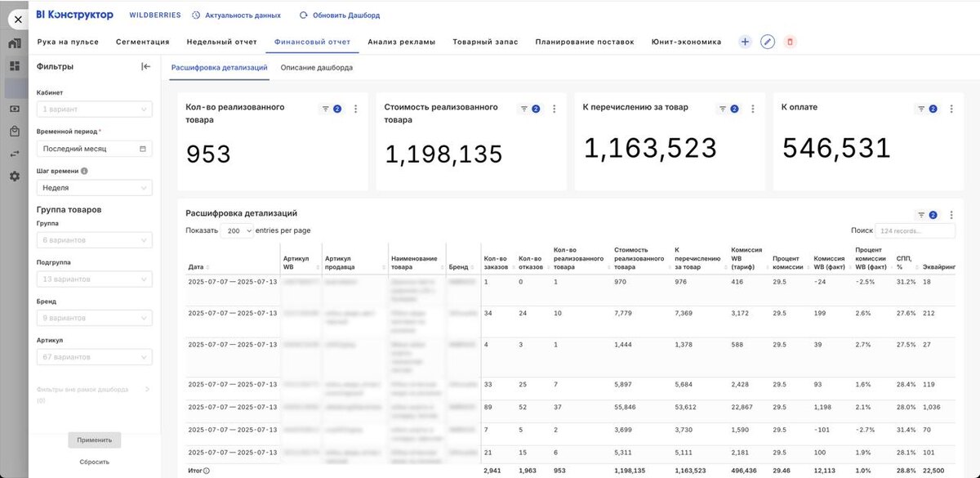Open three-dot menu on Кол-во реализованного товара card
The image size is (980, 478).
pyautogui.click(x=355, y=109)
